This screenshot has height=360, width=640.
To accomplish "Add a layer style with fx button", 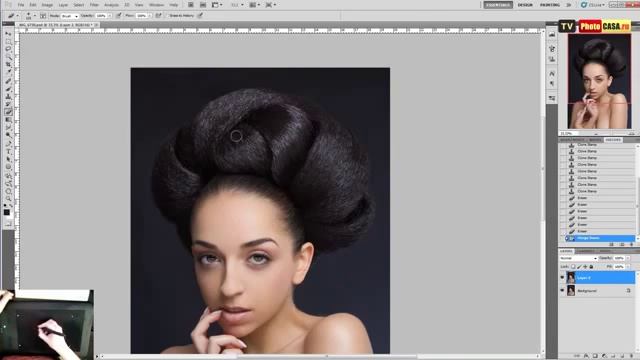I will click(586, 356).
